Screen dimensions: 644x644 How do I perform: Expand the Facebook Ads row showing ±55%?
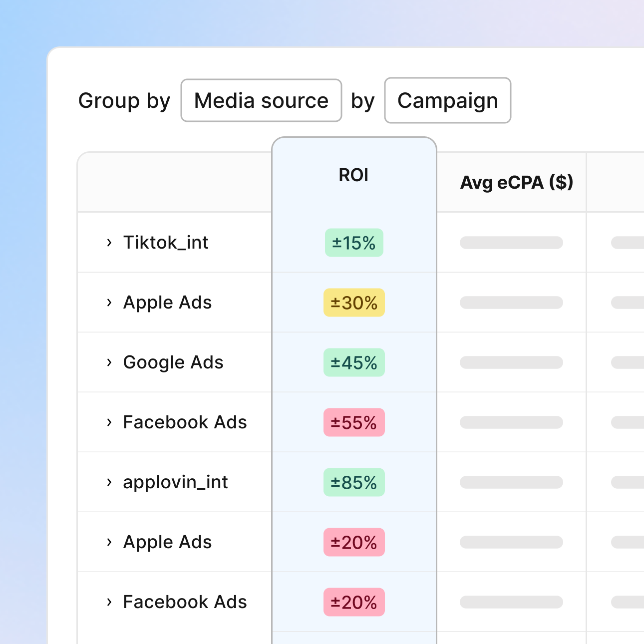click(x=109, y=422)
